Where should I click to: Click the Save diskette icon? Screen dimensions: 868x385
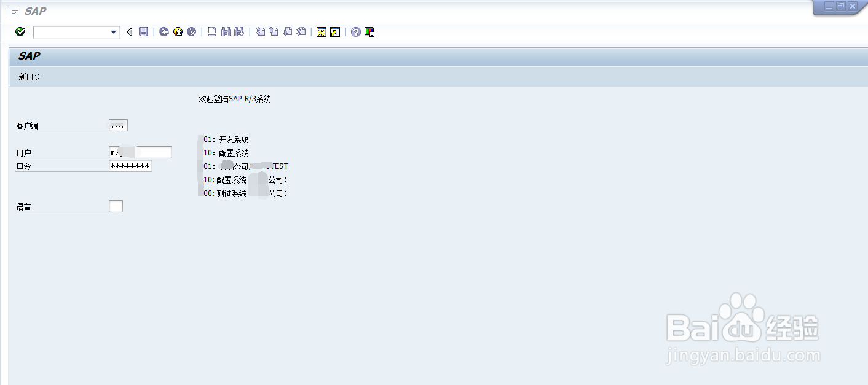coord(144,32)
